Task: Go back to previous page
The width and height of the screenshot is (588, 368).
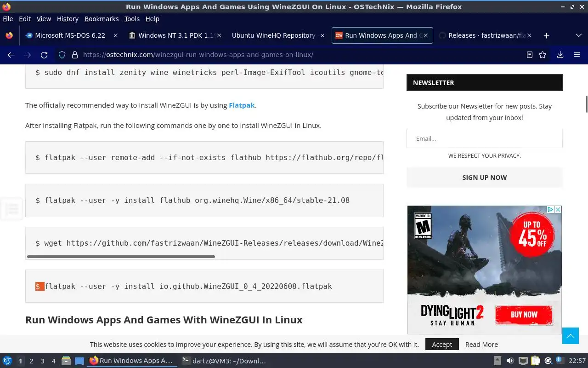Action: [11, 55]
